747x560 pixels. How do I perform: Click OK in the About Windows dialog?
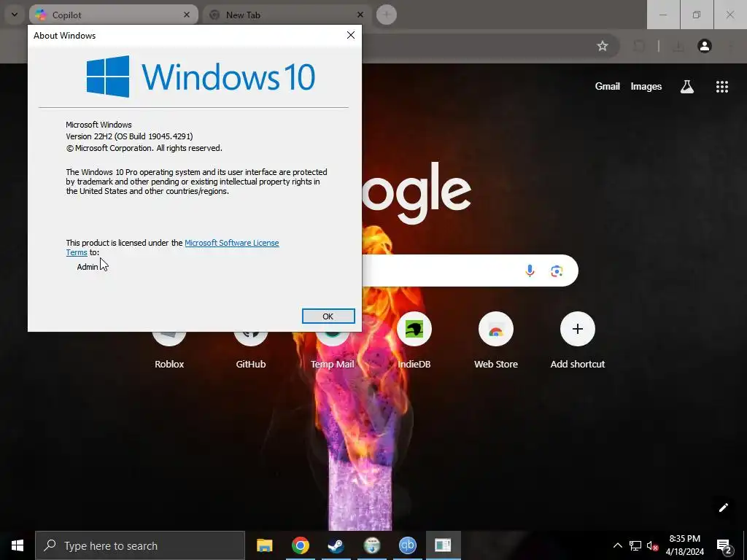click(328, 316)
